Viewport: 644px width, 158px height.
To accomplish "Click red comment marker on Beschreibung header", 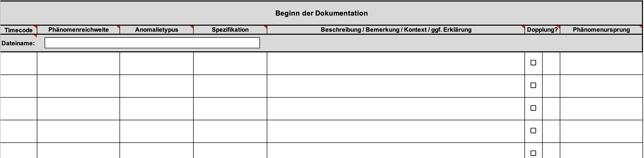I will (x=523, y=26).
